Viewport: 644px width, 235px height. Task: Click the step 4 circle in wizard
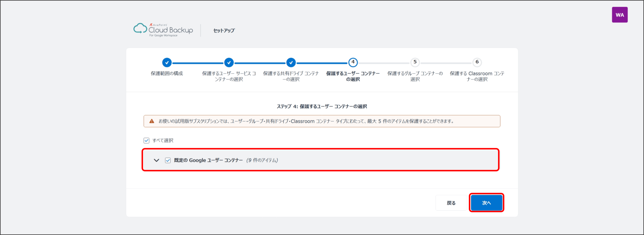click(353, 62)
